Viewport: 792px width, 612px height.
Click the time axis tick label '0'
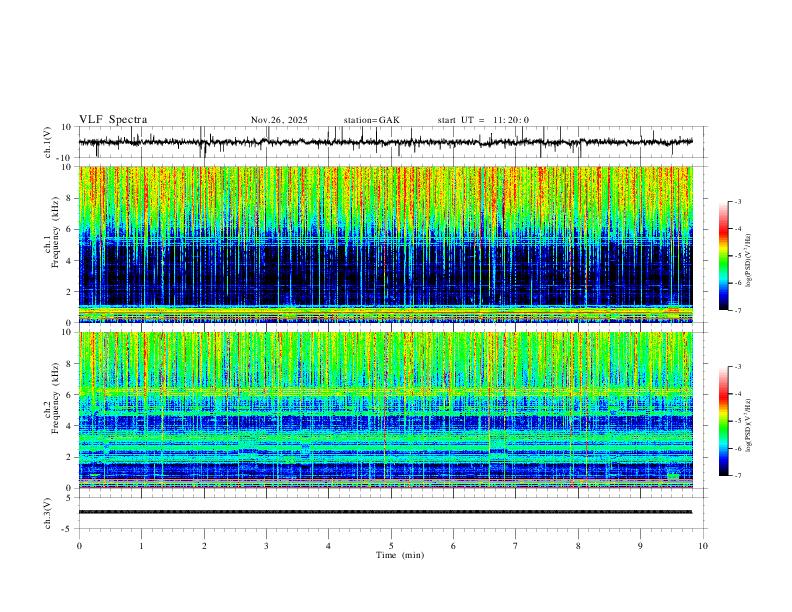[79, 546]
